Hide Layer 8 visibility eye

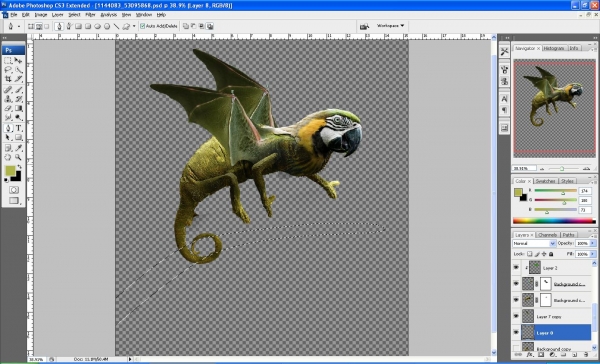click(516, 333)
